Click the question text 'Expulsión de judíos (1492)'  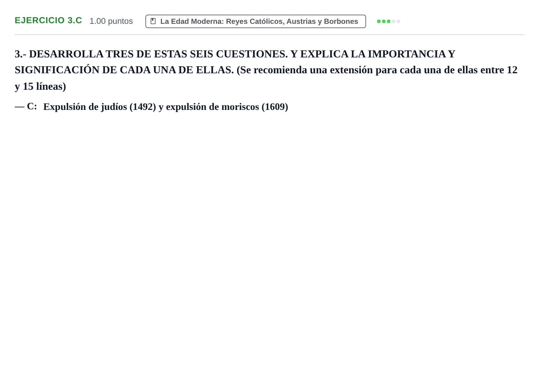tap(100, 107)
